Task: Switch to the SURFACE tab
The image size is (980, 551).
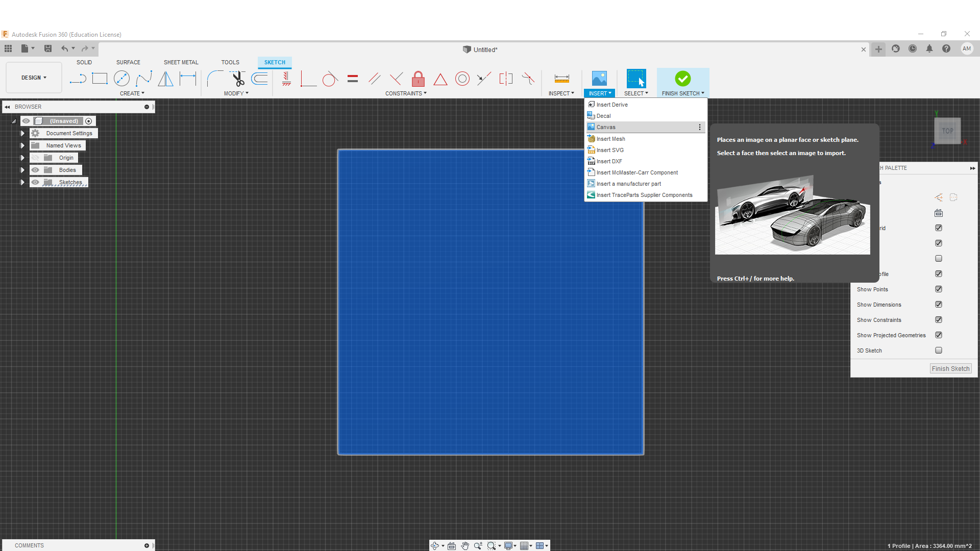Action: click(128, 62)
